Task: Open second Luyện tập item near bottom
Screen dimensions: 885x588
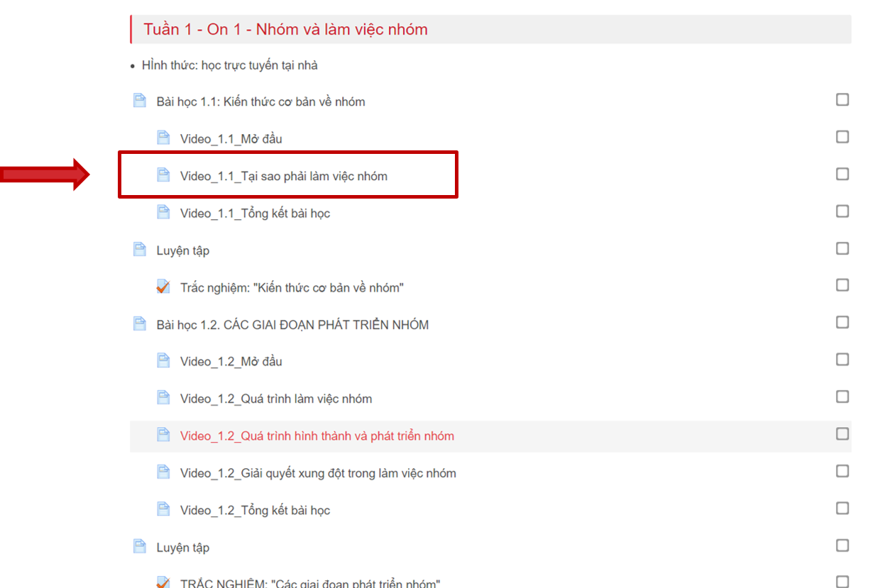Action: [x=182, y=548]
